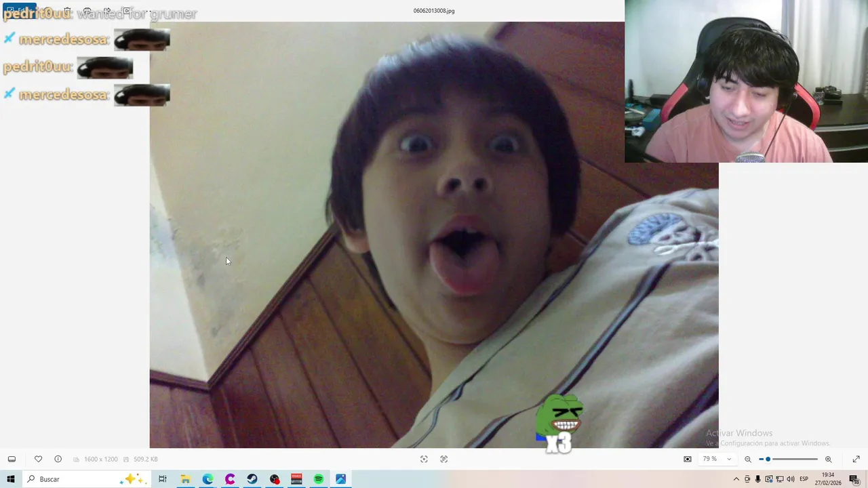Click the microphone tray icon
The width and height of the screenshot is (868, 488).
(758, 479)
